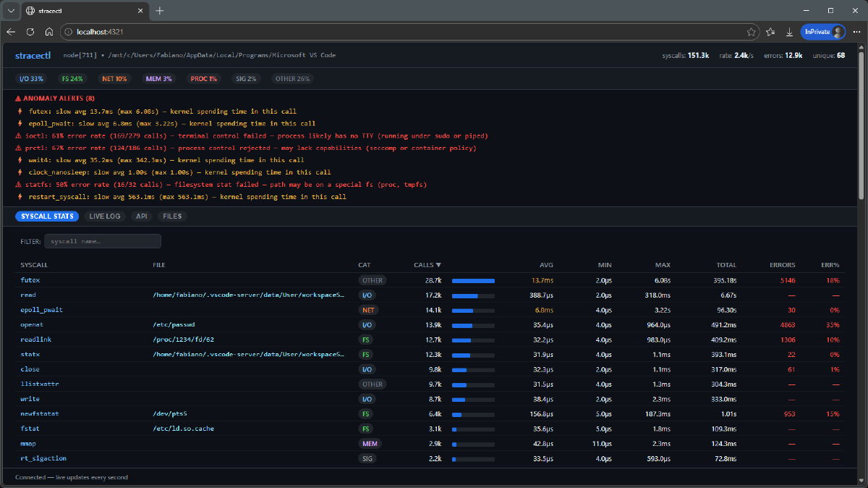The width and height of the screenshot is (868, 488).
Task: Reload the page with the refresh icon
Action: [x=30, y=32]
